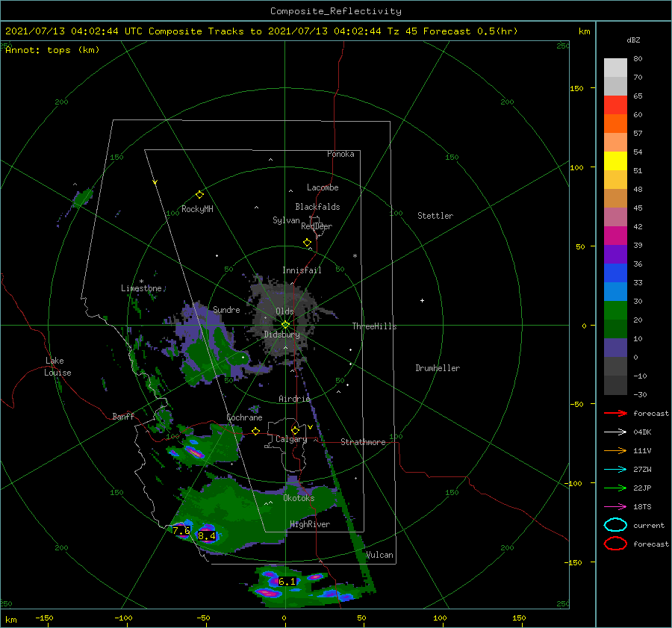Click the Vulcan city label
The image size is (672, 628).
(380, 555)
